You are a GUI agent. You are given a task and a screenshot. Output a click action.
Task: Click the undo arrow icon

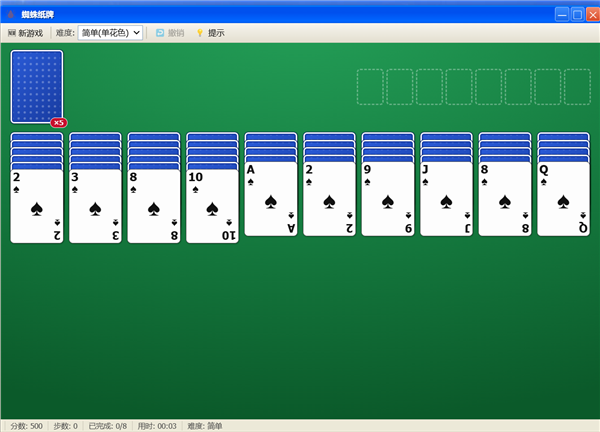160,33
